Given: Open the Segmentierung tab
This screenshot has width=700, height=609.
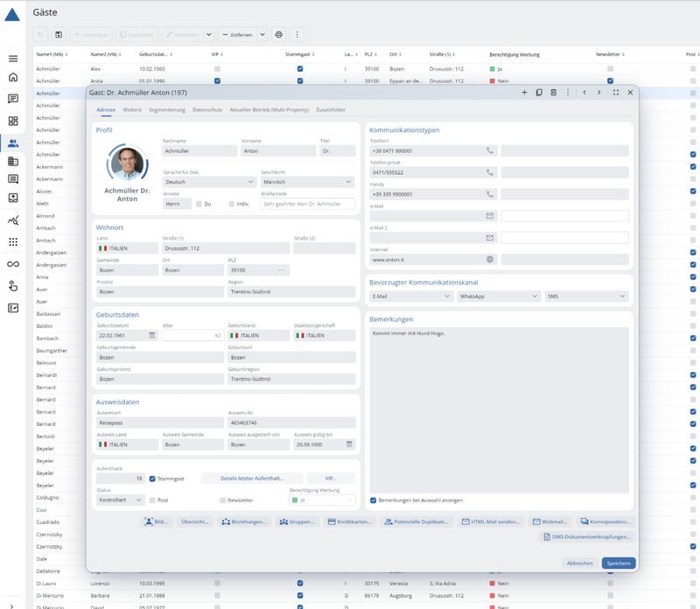Looking at the screenshot, I should (x=166, y=110).
